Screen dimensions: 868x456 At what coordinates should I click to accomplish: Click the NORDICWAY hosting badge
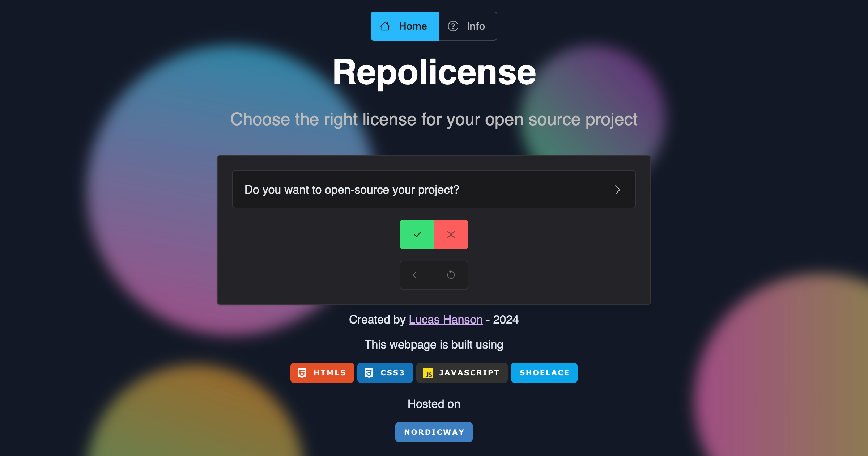tap(434, 432)
